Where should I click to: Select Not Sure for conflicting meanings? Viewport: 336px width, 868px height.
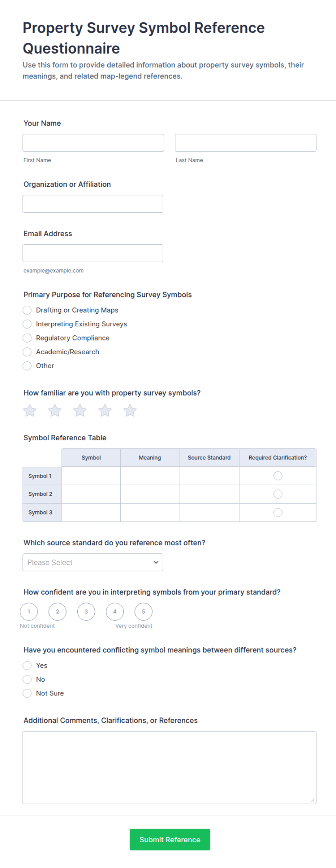tap(27, 693)
